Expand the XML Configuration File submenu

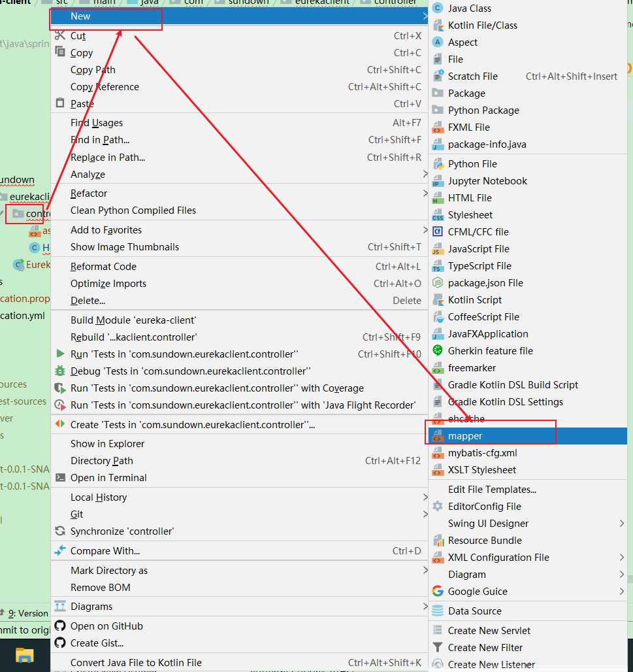click(x=621, y=557)
